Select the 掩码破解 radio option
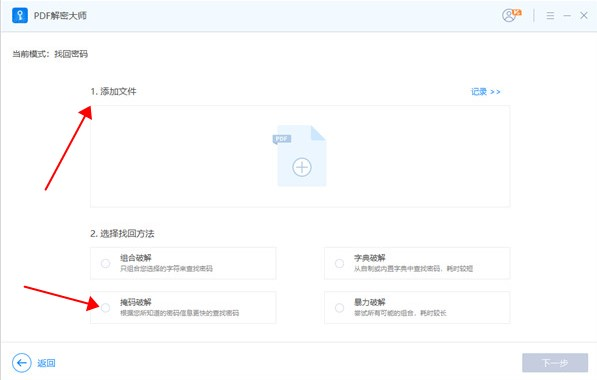Image resolution: width=597 pixels, height=380 pixels. click(x=105, y=308)
